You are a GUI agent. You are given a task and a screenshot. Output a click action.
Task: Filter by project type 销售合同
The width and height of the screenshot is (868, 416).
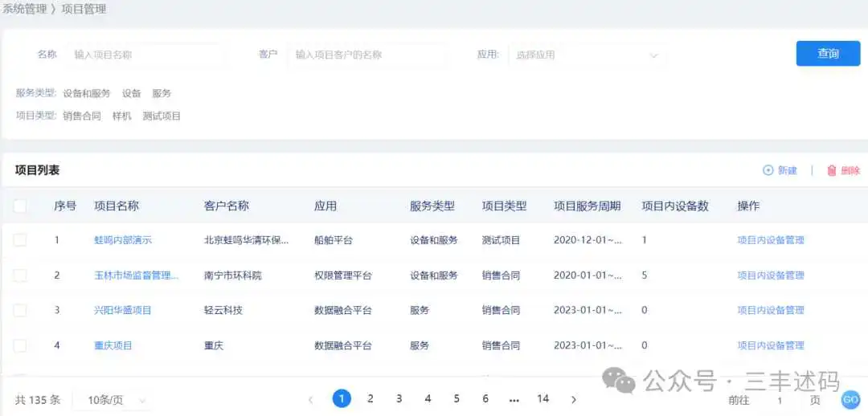click(82, 116)
